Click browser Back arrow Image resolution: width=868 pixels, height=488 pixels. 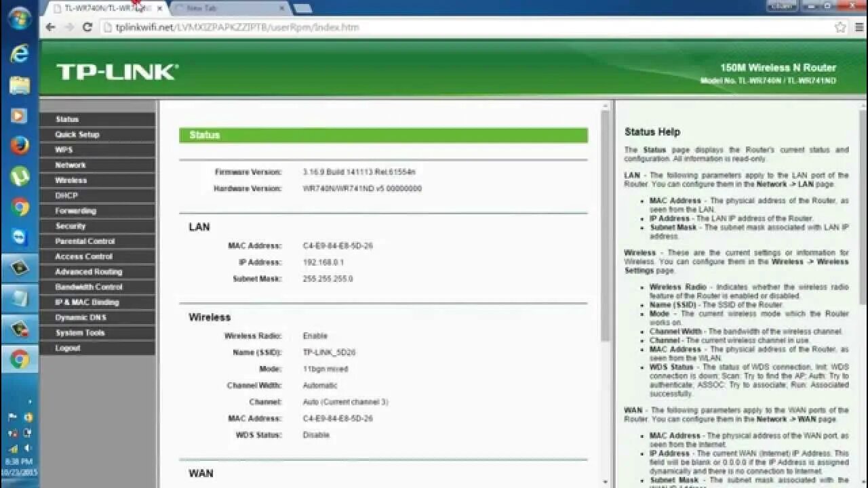point(50,27)
